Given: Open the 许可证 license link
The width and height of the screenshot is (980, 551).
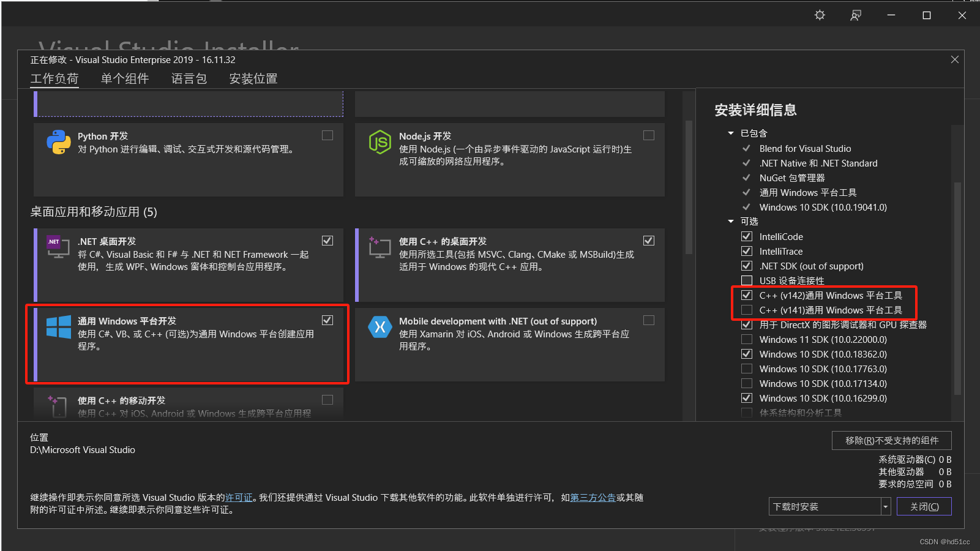Looking at the screenshot, I should (x=239, y=498).
